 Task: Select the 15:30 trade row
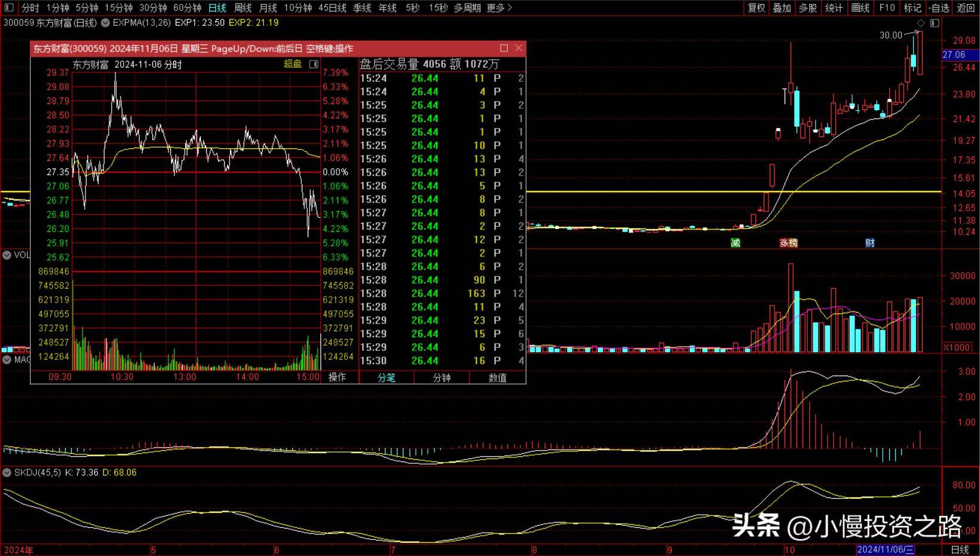pos(442,361)
